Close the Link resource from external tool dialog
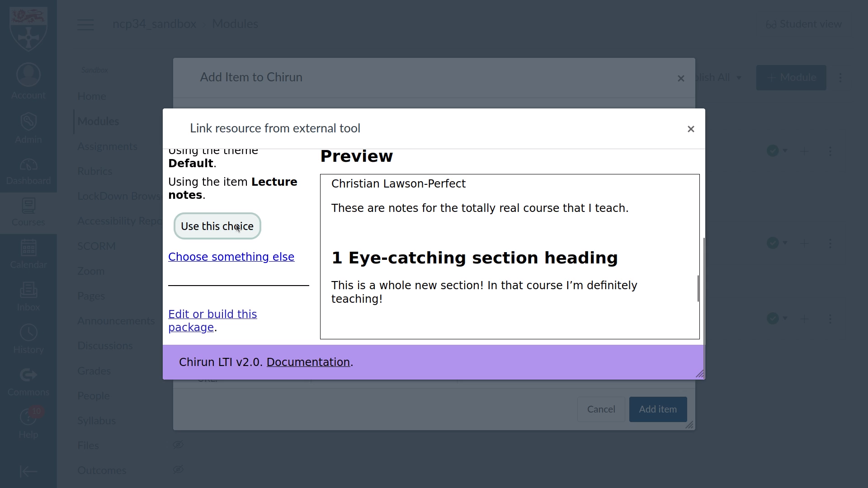 (691, 129)
